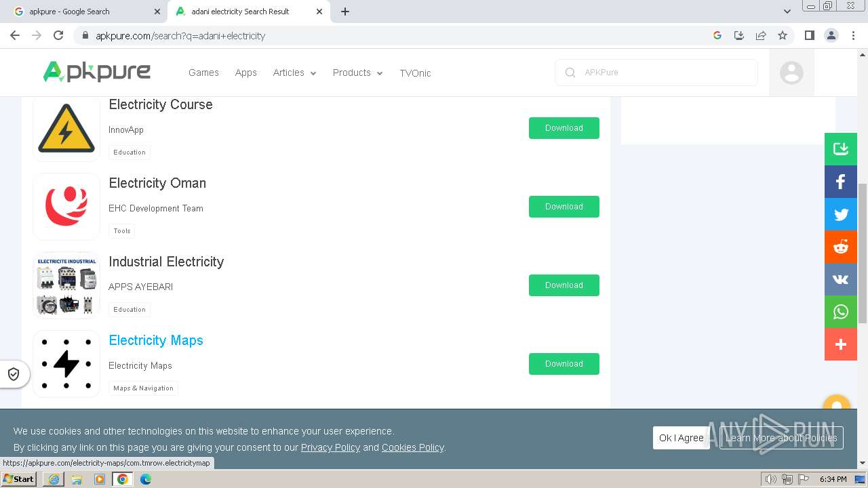Click the share page icon in address bar
Viewport: 868px width, 488px height.
coord(761,35)
